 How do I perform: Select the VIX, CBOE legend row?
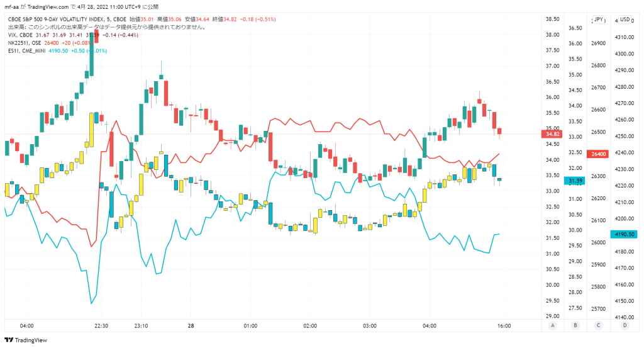pos(73,35)
